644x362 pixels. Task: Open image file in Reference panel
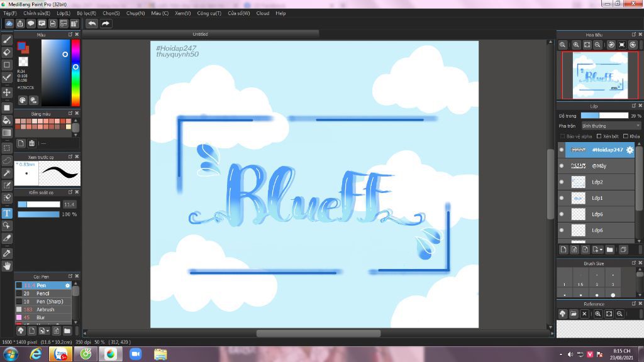click(574, 314)
